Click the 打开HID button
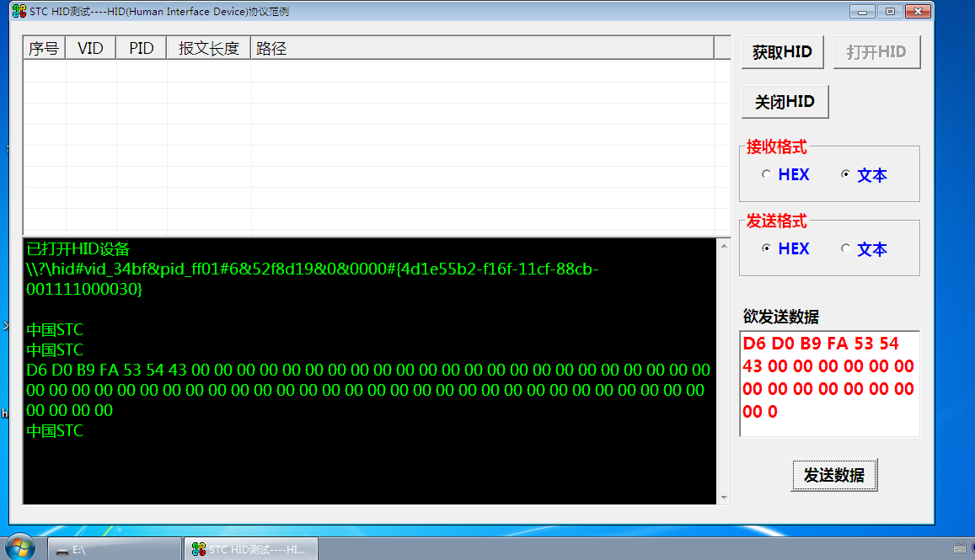This screenshot has width=975, height=560. coord(876,52)
